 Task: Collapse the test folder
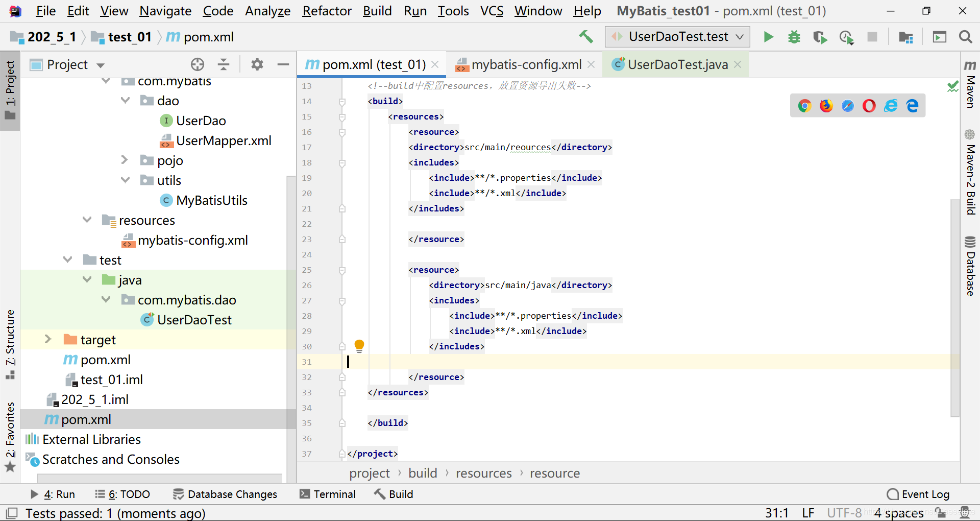pyautogui.click(x=67, y=259)
